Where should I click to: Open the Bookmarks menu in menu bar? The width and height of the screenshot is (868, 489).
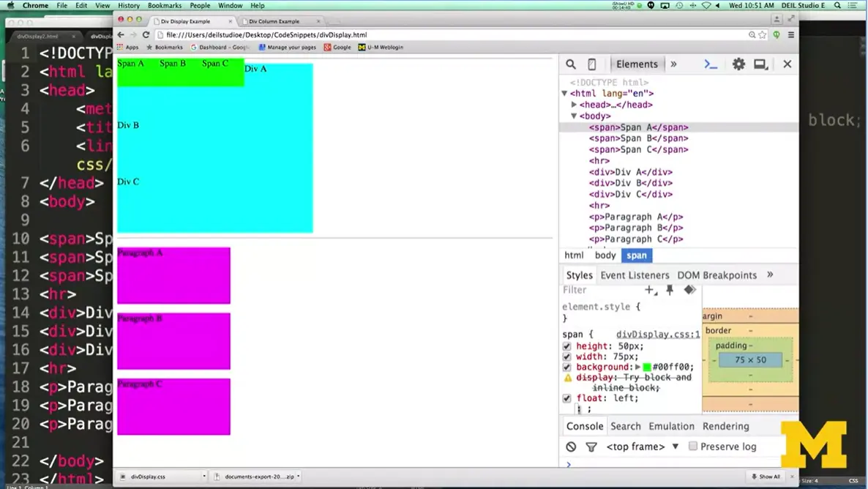tap(164, 5)
